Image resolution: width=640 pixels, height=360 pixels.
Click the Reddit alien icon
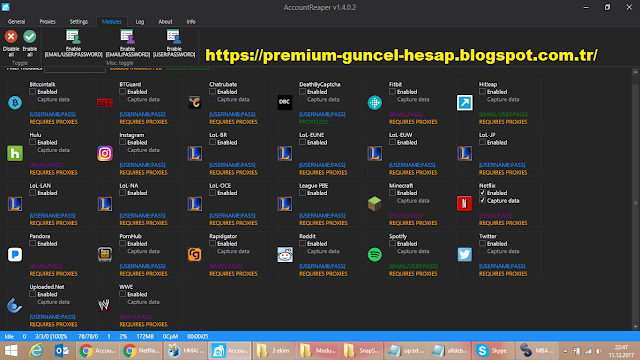point(284,254)
